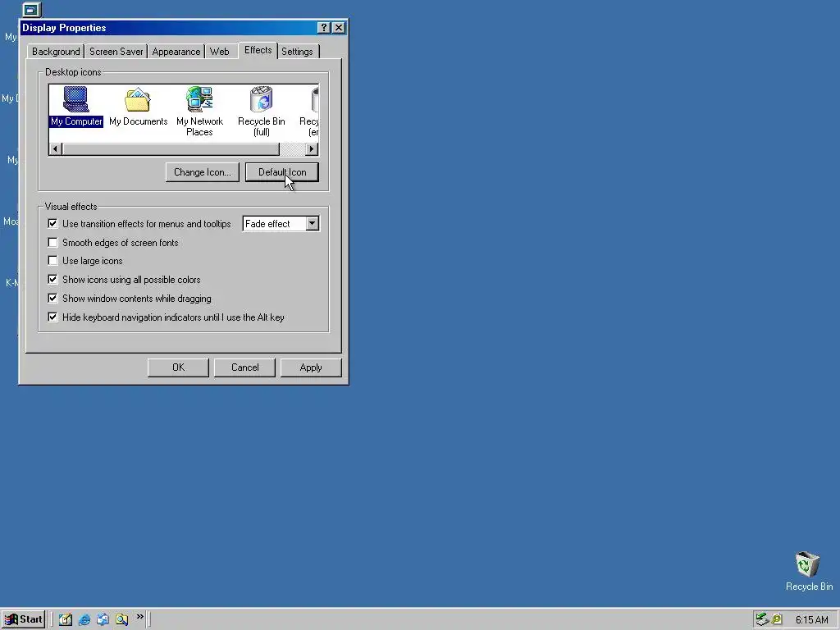
Task: Select the My Network Places icon
Action: [x=200, y=112]
